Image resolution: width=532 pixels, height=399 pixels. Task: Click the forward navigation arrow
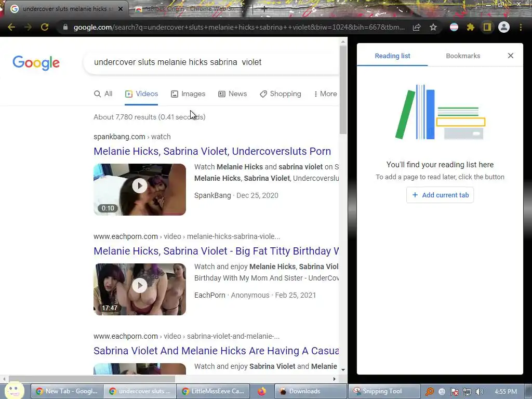pyautogui.click(x=28, y=27)
